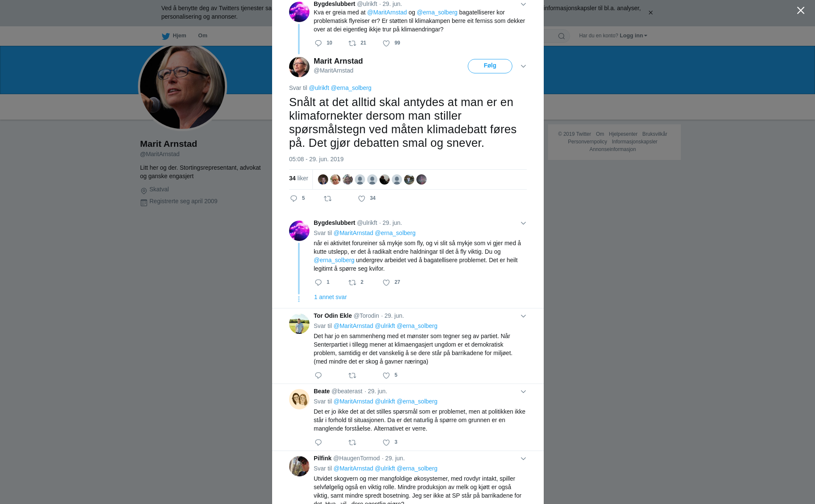Show 1 annet svar
Viewport: 815px width, 504px height.
pyautogui.click(x=330, y=297)
